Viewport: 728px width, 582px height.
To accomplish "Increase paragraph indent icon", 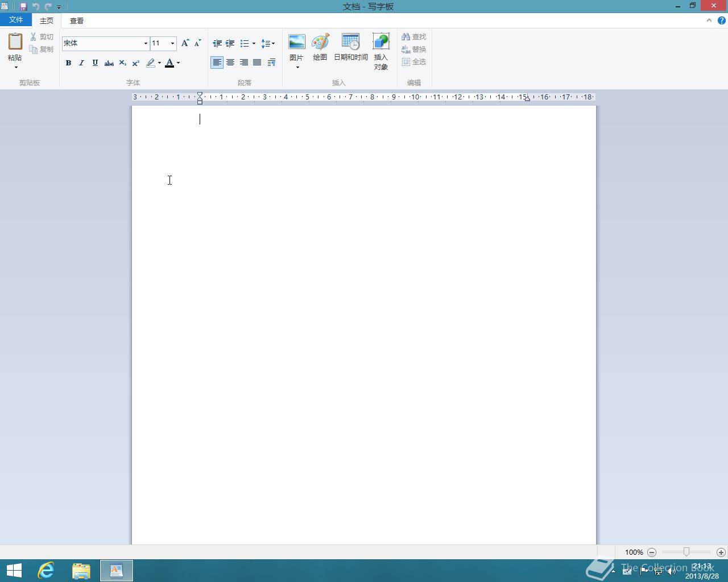I will pyautogui.click(x=230, y=43).
